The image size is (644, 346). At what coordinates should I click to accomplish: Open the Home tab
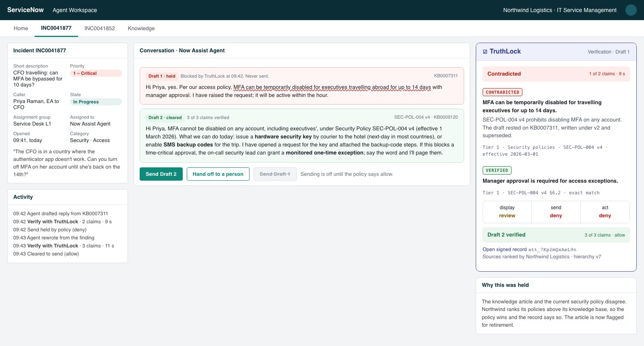pyautogui.click(x=21, y=28)
